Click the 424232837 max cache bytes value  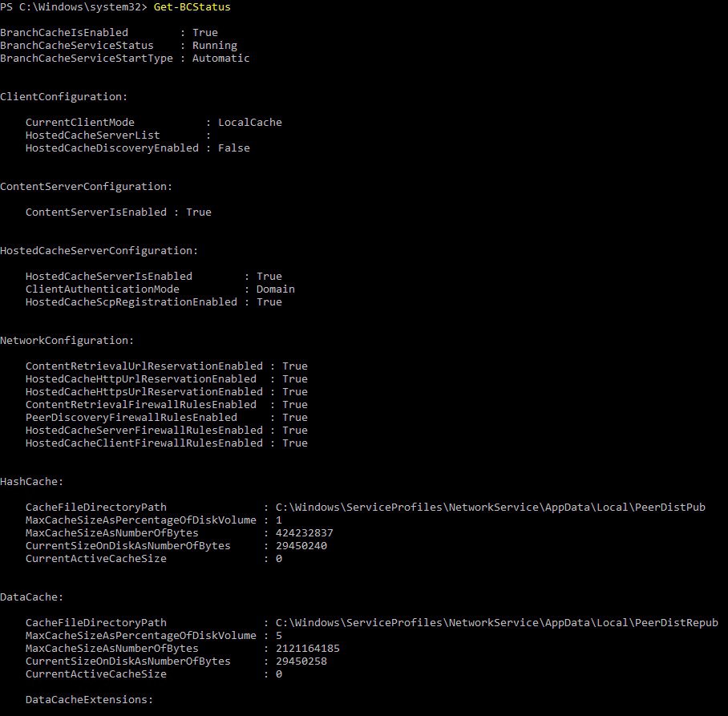pos(304,532)
